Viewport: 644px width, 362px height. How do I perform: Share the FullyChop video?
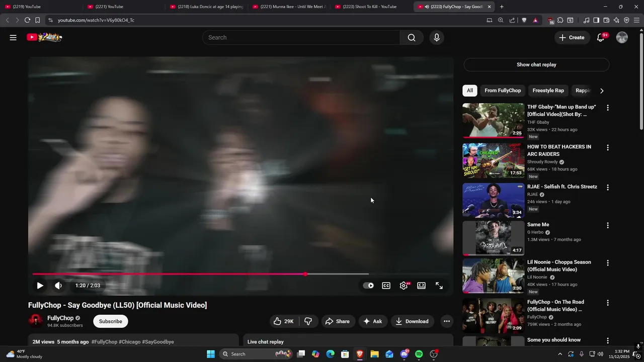(337, 321)
